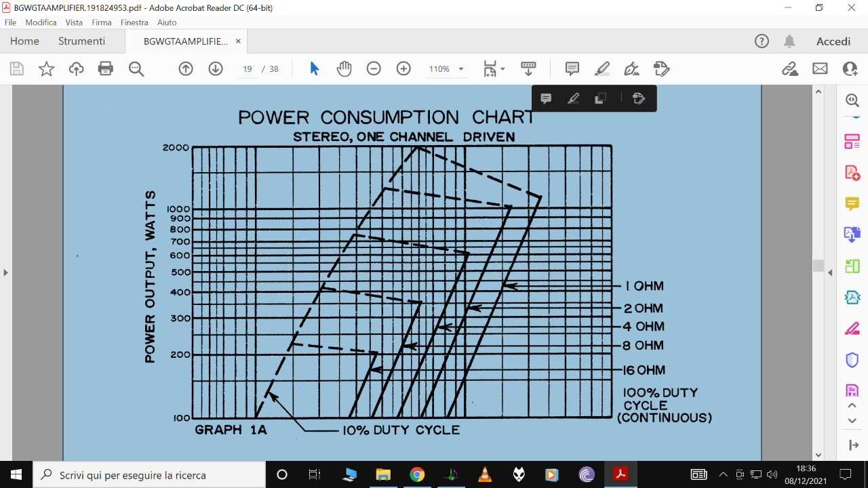The width and height of the screenshot is (868, 488).
Task: Click the system volume speaker icon
Action: pos(772,474)
